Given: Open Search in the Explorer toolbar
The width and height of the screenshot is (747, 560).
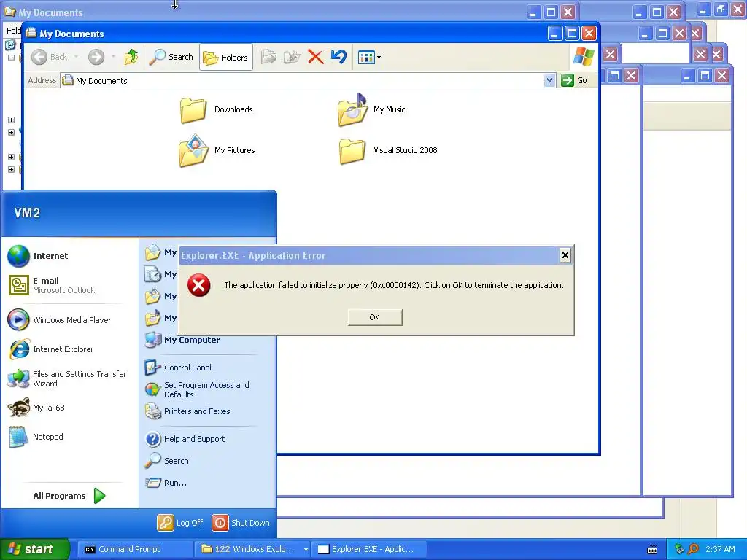Looking at the screenshot, I should pyautogui.click(x=171, y=57).
